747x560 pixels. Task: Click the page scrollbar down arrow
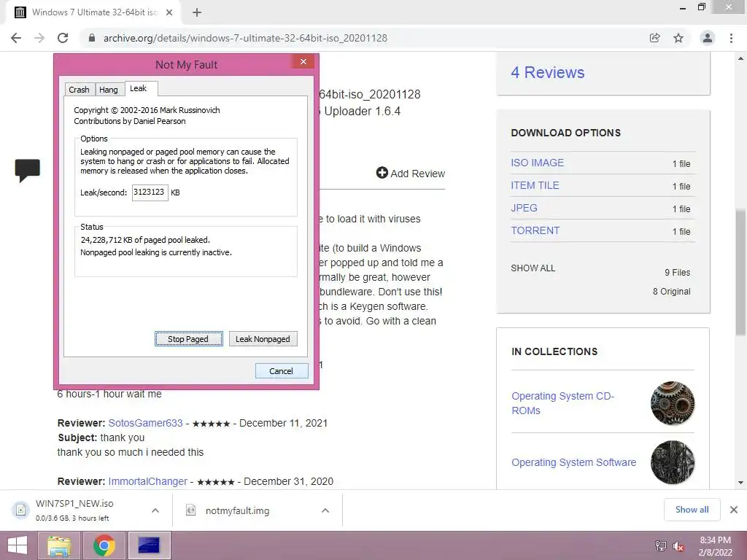[x=740, y=483]
